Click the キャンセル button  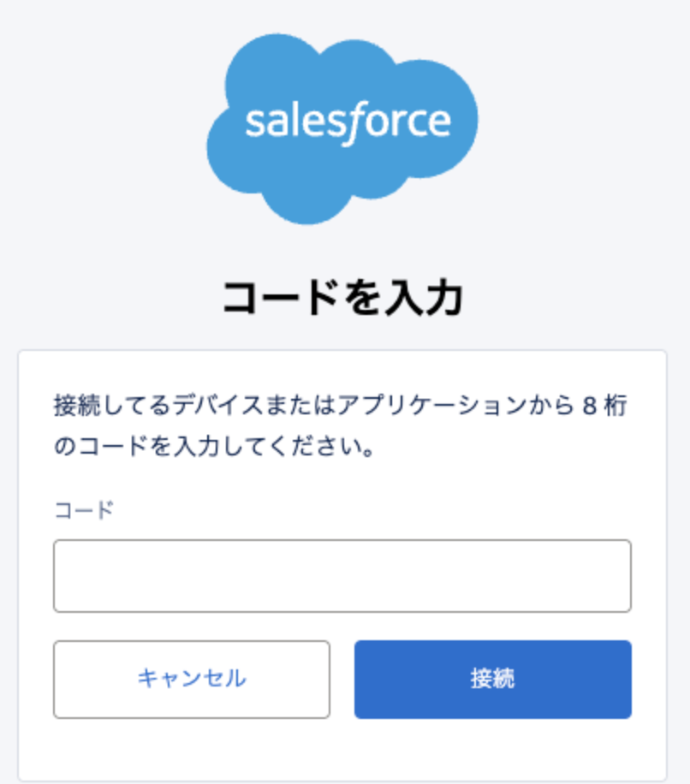[x=191, y=679]
